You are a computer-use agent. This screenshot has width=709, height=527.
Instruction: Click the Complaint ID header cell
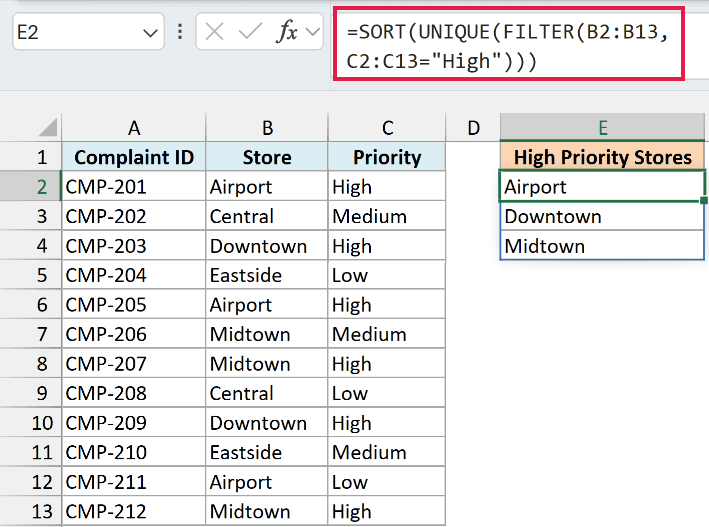point(134,157)
